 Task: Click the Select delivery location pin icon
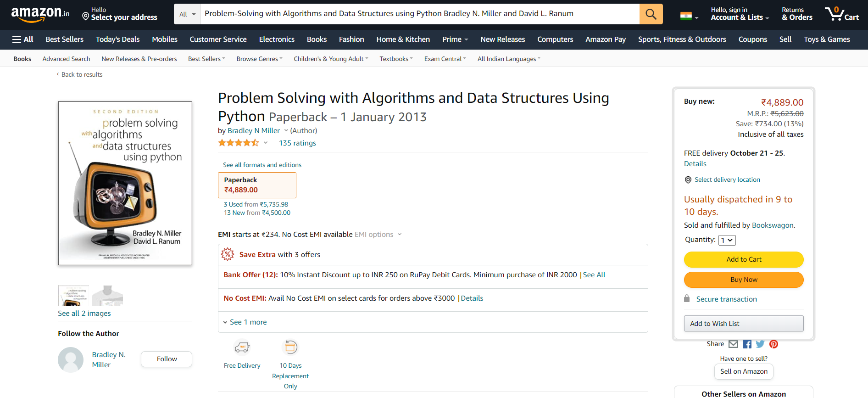[x=688, y=180]
